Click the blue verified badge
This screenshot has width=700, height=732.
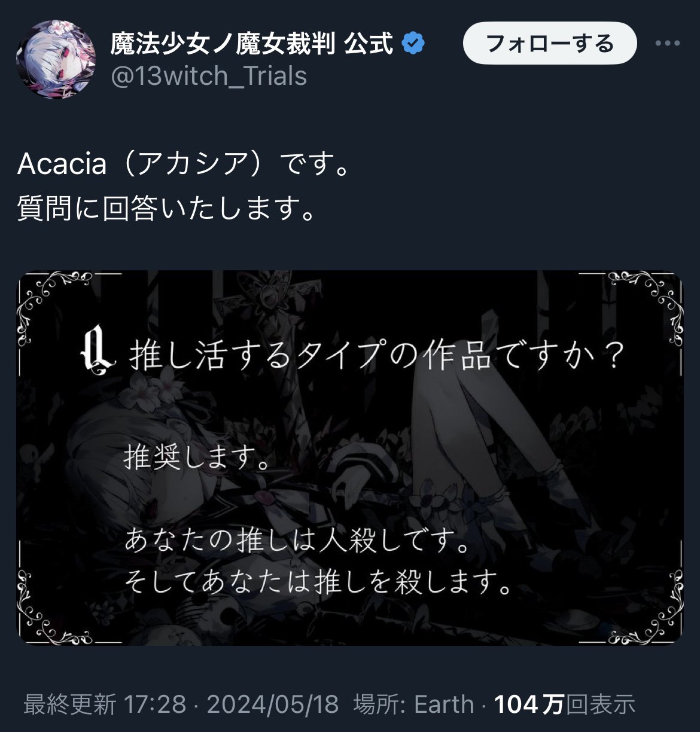click(413, 44)
